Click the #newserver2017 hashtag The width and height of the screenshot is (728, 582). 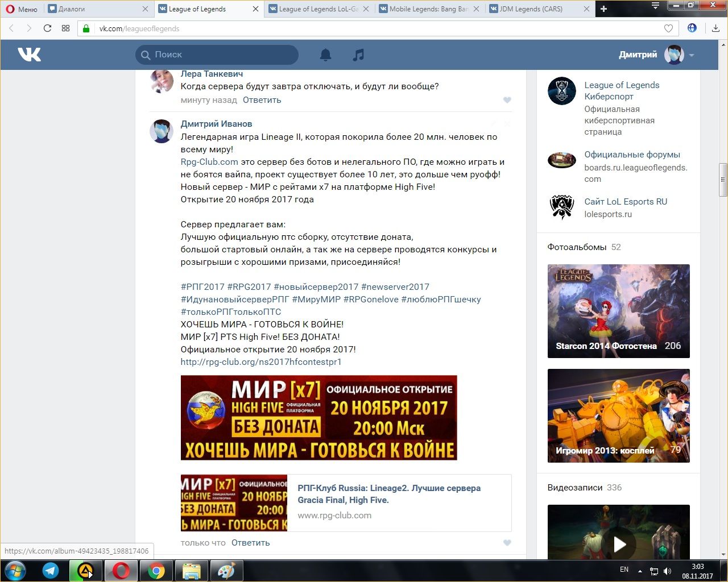(395, 287)
